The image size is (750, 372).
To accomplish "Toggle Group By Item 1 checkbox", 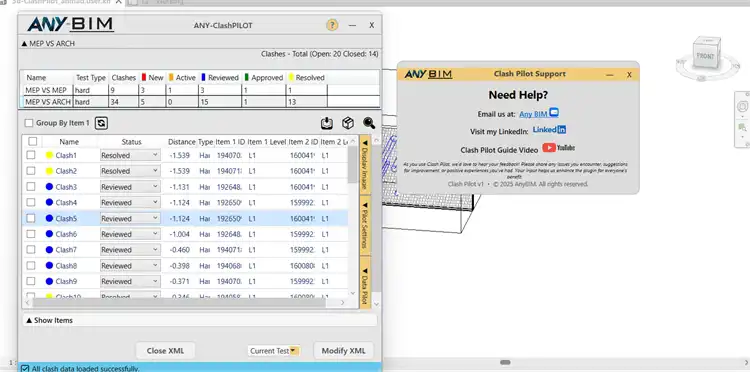I will coord(29,123).
